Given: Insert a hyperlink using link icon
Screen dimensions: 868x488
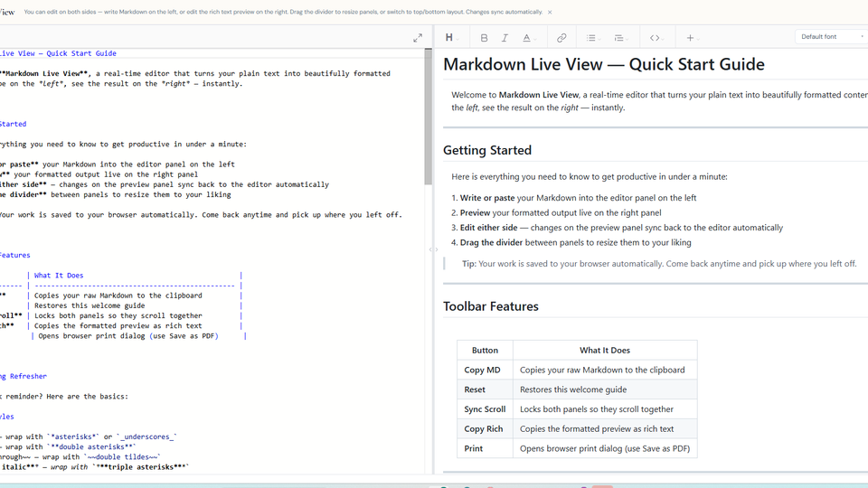Looking at the screenshot, I should coord(561,38).
